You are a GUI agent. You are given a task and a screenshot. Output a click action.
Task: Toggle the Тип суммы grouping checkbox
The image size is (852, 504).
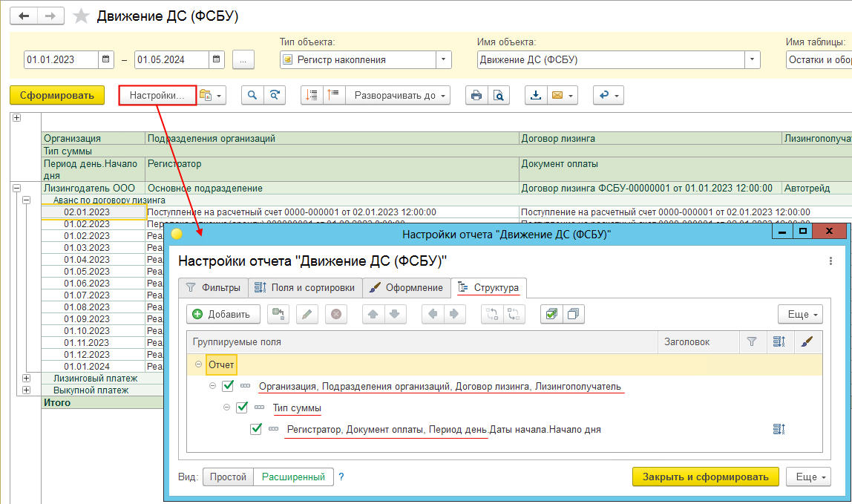point(242,408)
